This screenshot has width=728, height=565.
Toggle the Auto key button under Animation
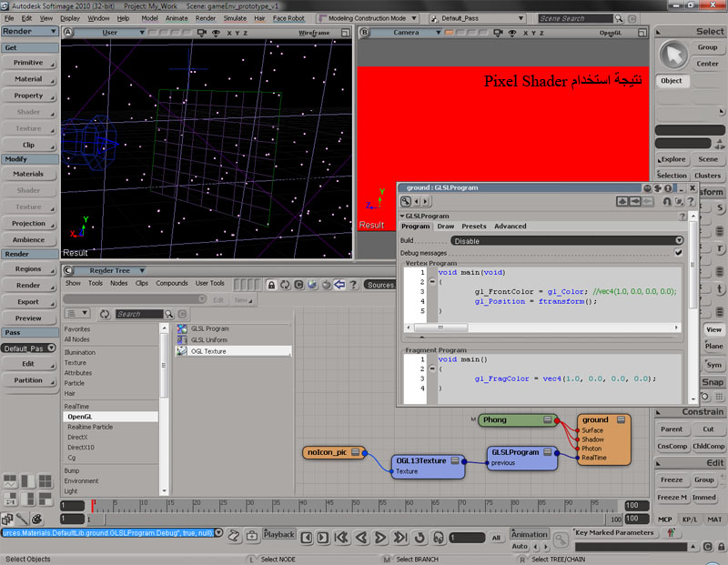click(520, 547)
